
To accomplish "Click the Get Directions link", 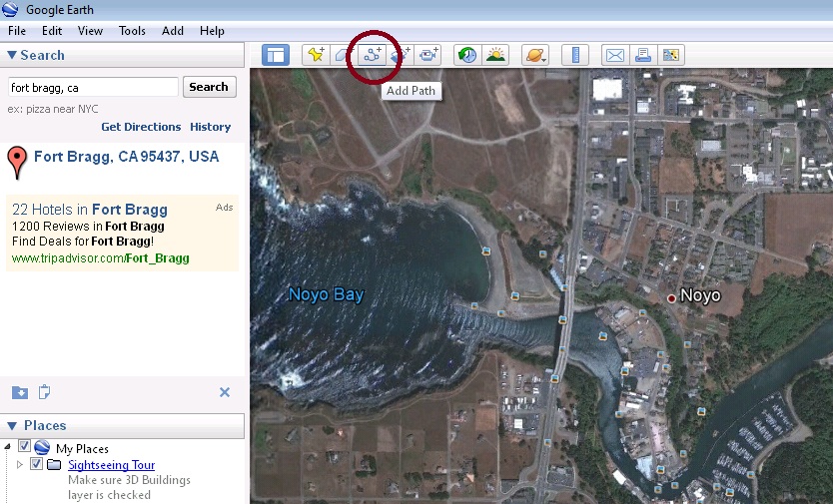I will (x=141, y=127).
